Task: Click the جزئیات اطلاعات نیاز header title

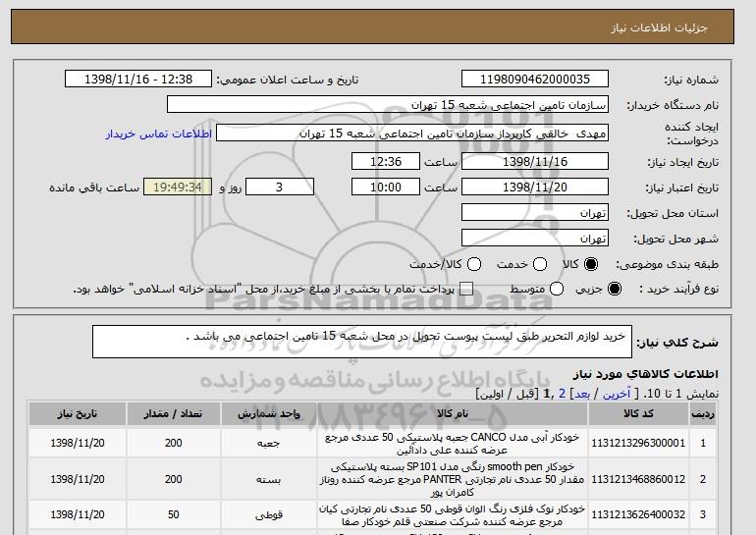Action: tap(659, 27)
